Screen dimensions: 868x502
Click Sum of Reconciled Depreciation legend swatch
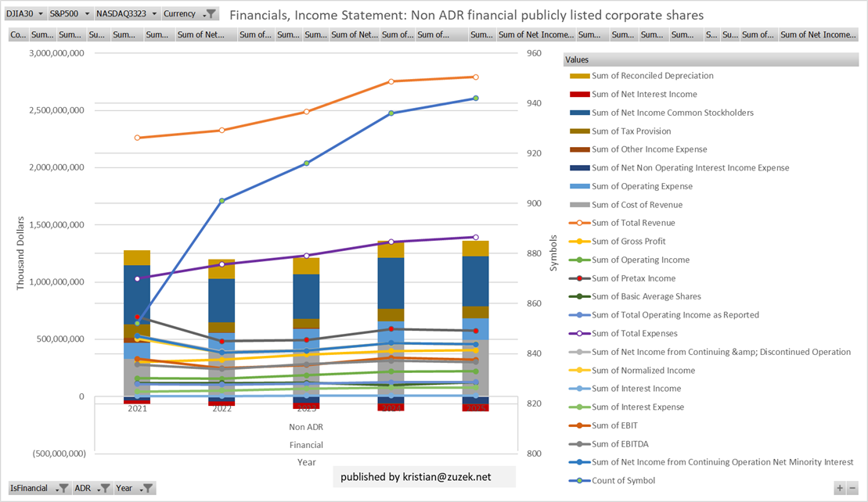(x=579, y=76)
